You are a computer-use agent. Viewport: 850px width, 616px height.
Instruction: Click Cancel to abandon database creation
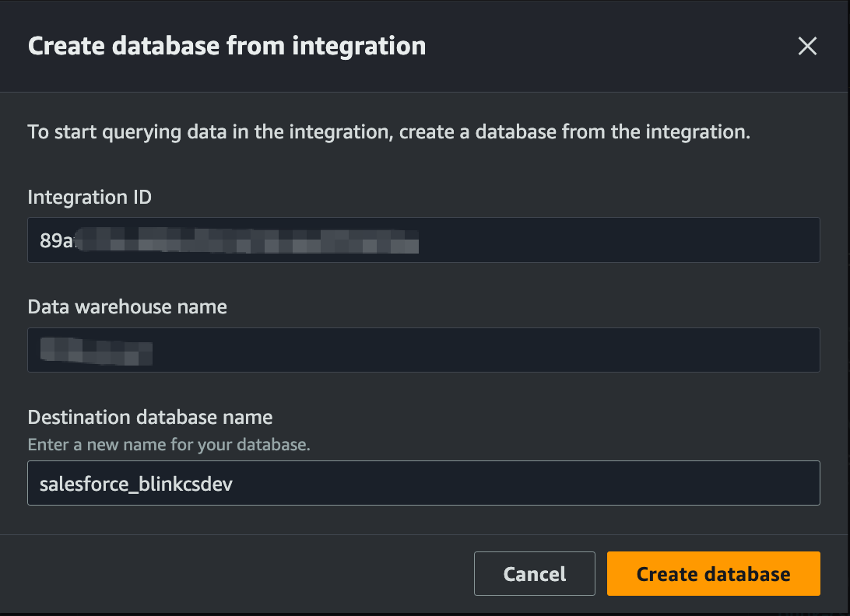[534, 573]
